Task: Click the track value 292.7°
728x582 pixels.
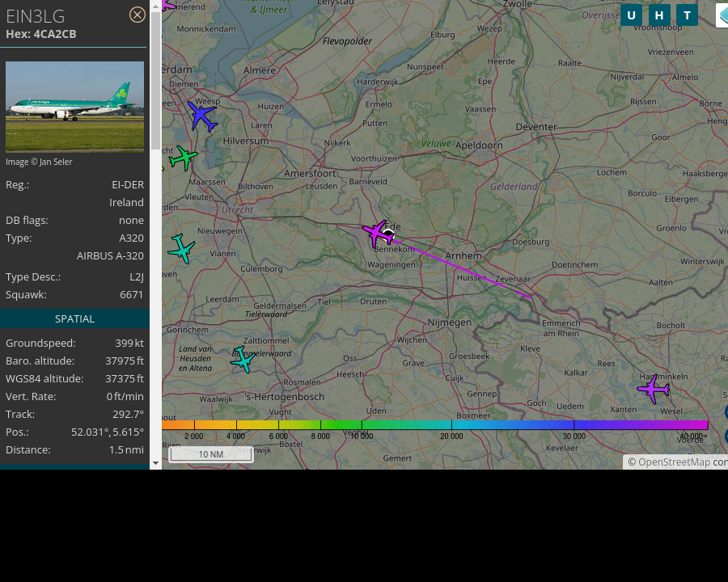Action: click(x=128, y=414)
